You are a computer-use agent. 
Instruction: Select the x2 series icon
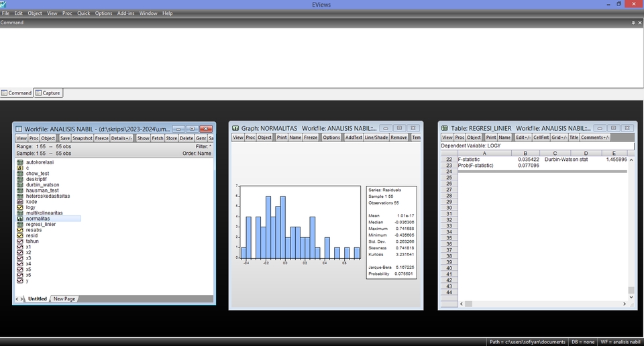coord(19,252)
